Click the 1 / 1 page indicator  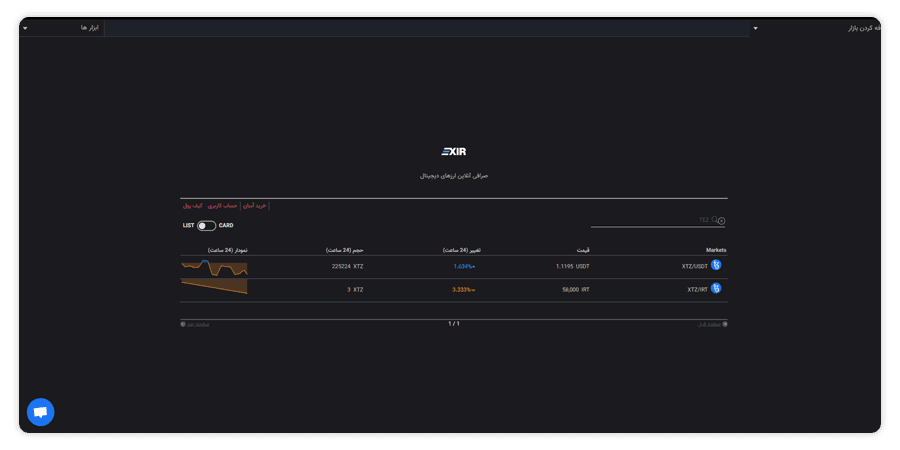coord(453,324)
